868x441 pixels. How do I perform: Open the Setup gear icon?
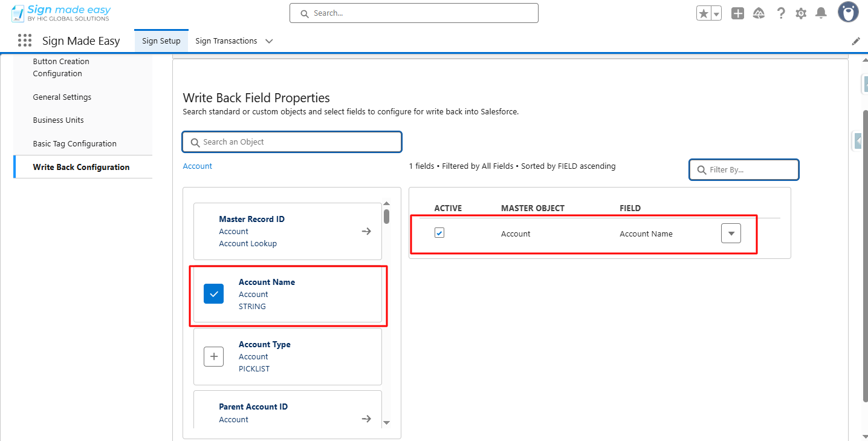pyautogui.click(x=801, y=13)
